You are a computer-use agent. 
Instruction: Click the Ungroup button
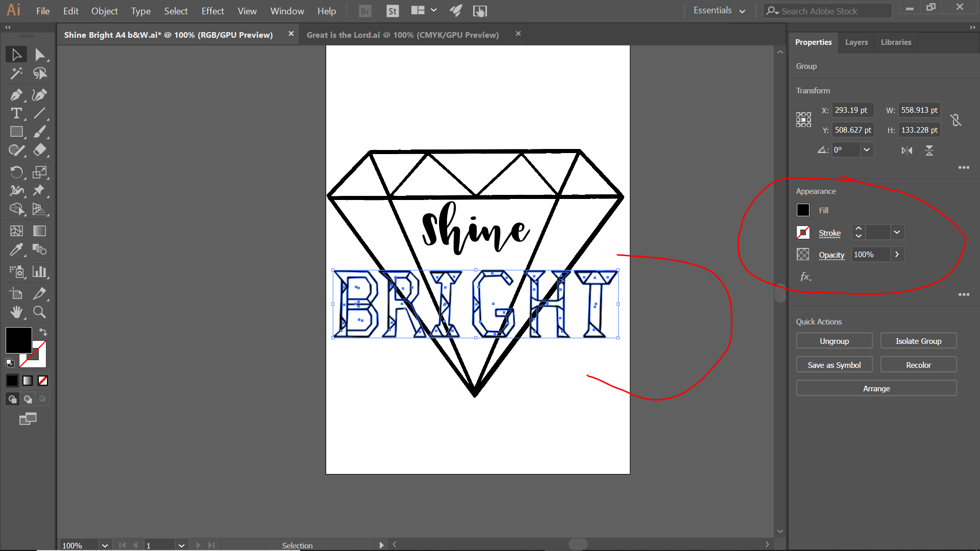[x=834, y=341]
